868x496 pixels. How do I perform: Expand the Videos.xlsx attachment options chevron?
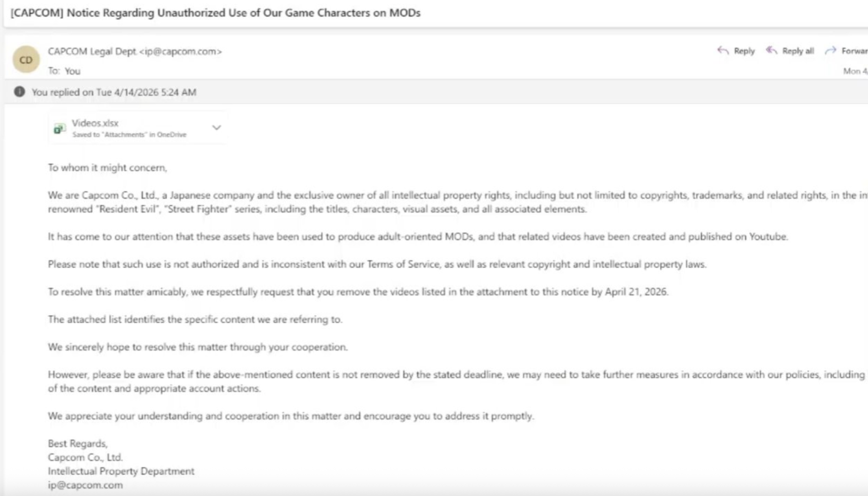coord(217,128)
